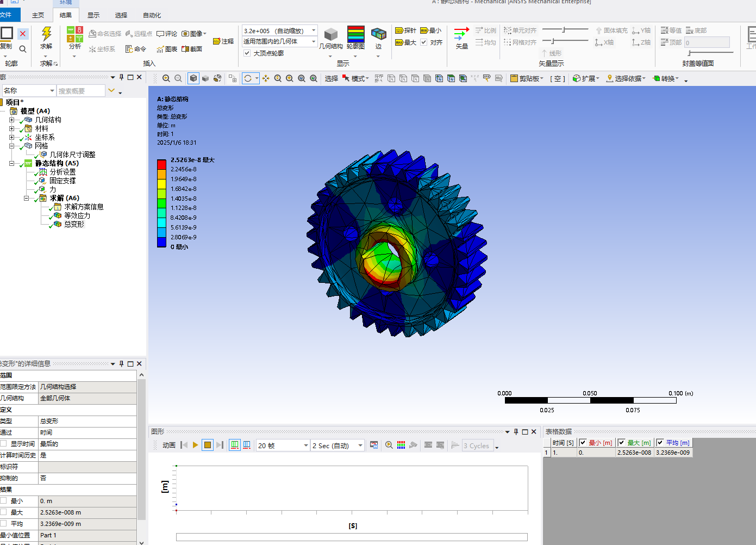Open the 扩展 selection menu
This screenshot has width=756, height=545.
pyautogui.click(x=586, y=78)
